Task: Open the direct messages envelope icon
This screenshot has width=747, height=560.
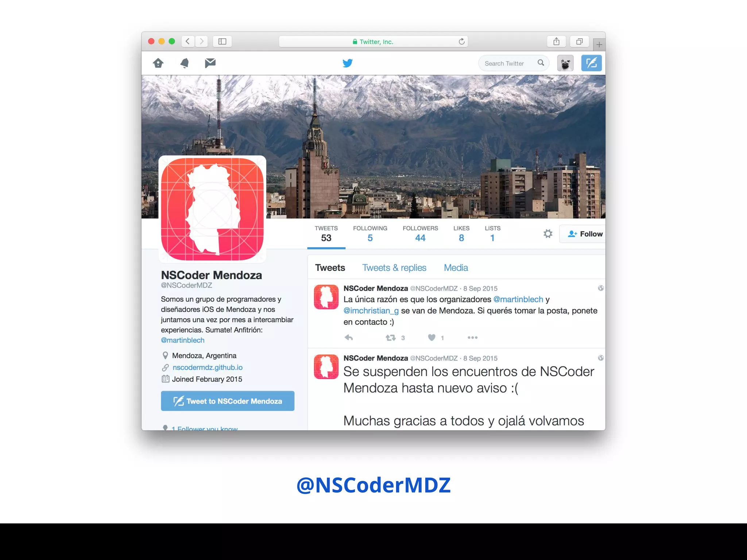Action: tap(210, 63)
